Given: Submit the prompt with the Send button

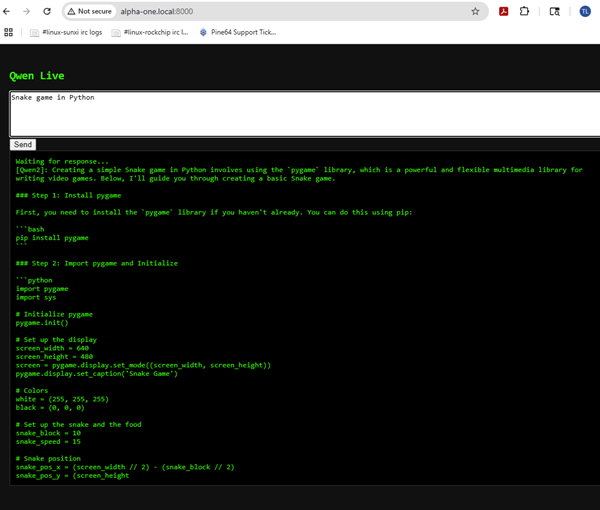Looking at the screenshot, I should [23, 144].
